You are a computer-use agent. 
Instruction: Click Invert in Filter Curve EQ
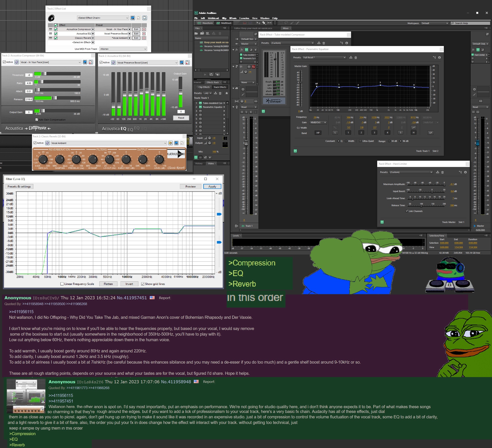[x=129, y=284]
